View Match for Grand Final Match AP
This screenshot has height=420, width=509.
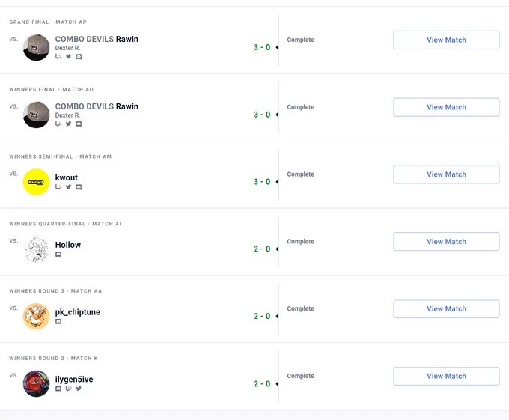(446, 40)
